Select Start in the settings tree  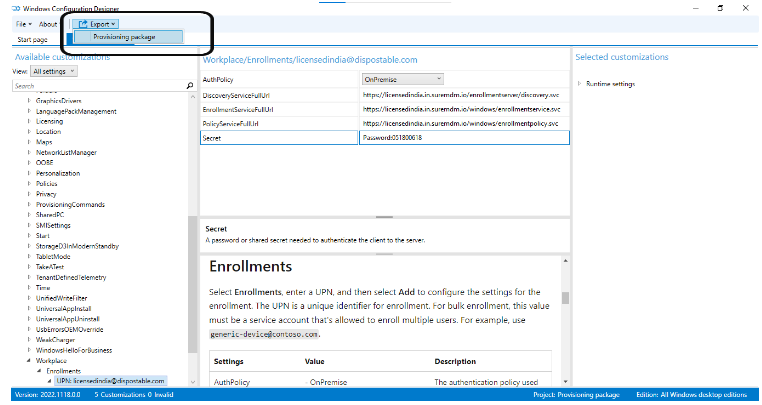coord(42,236)
